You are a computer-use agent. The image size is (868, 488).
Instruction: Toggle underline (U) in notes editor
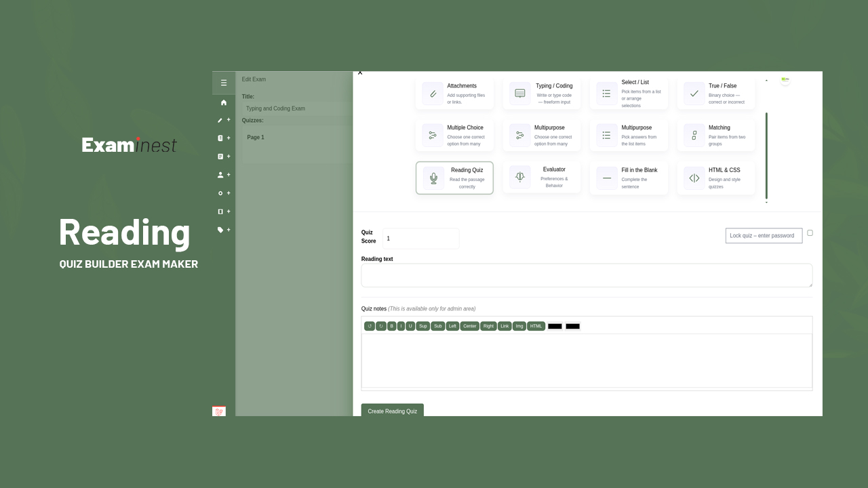click(x=410, y=326)
